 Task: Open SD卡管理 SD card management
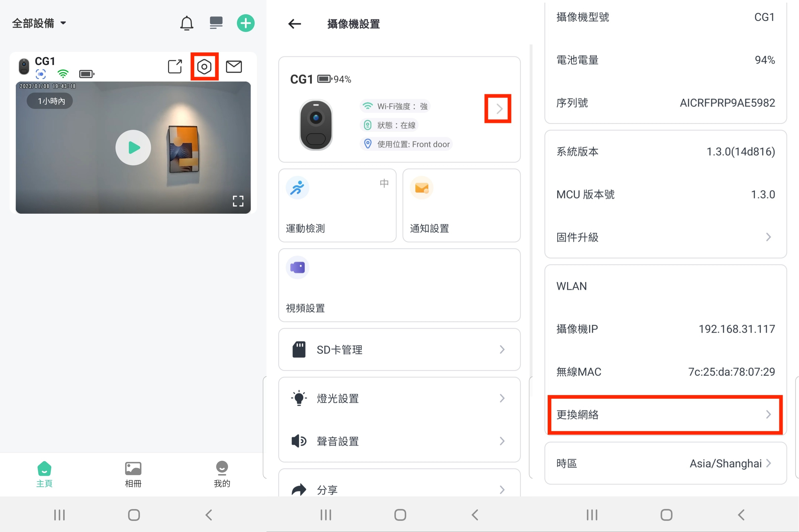(399, 350)
